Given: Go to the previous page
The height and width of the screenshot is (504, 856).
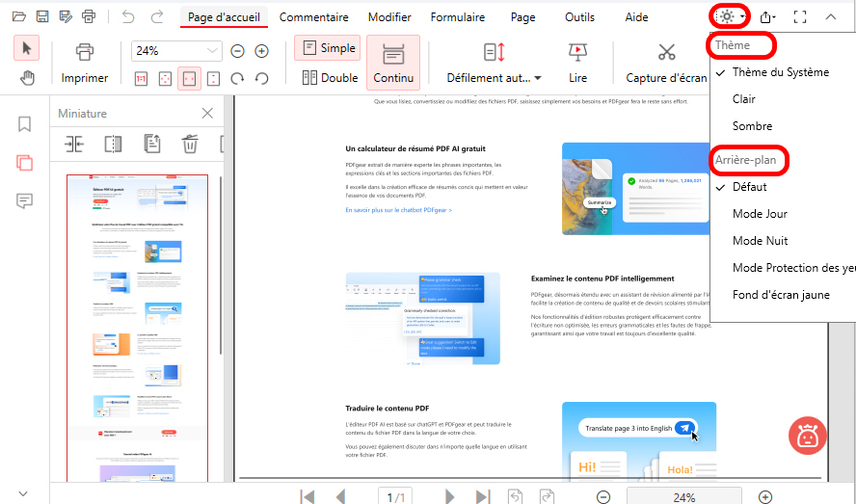Looking at the screenshot, I should click(x=341, y=497).
